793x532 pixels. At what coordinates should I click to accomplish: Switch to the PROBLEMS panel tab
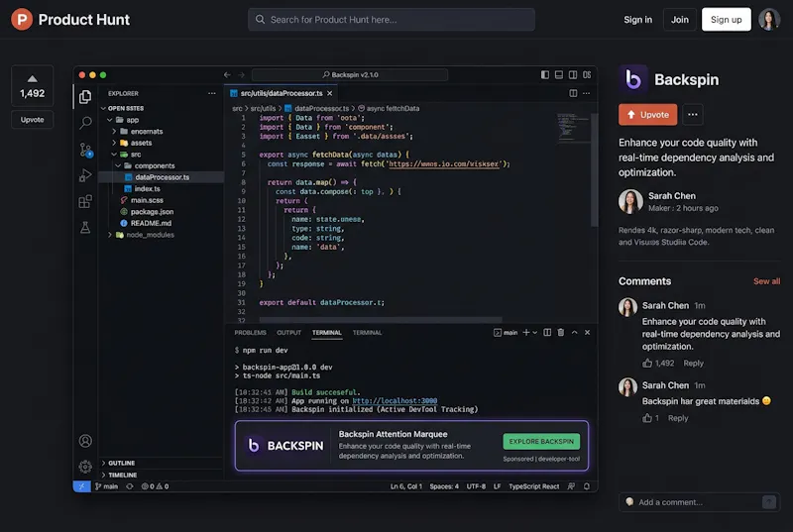(250, 333)
